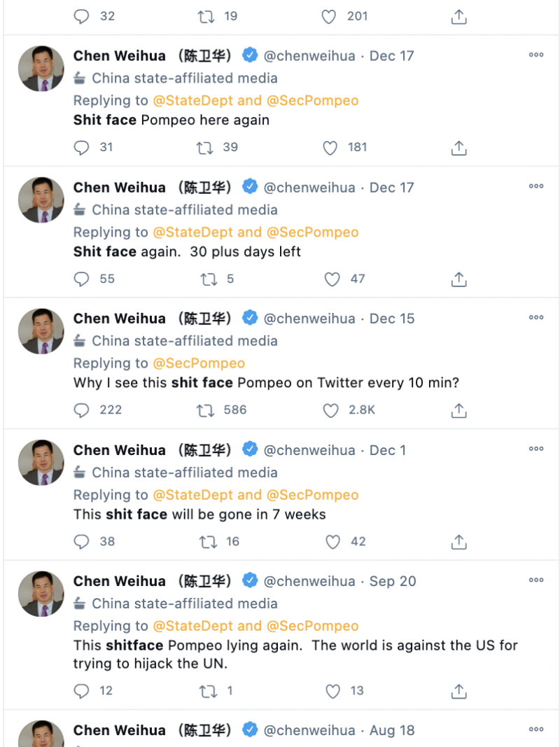Like the tweet with 2.8K likes

pyautogui.click(x=331, y=410)
